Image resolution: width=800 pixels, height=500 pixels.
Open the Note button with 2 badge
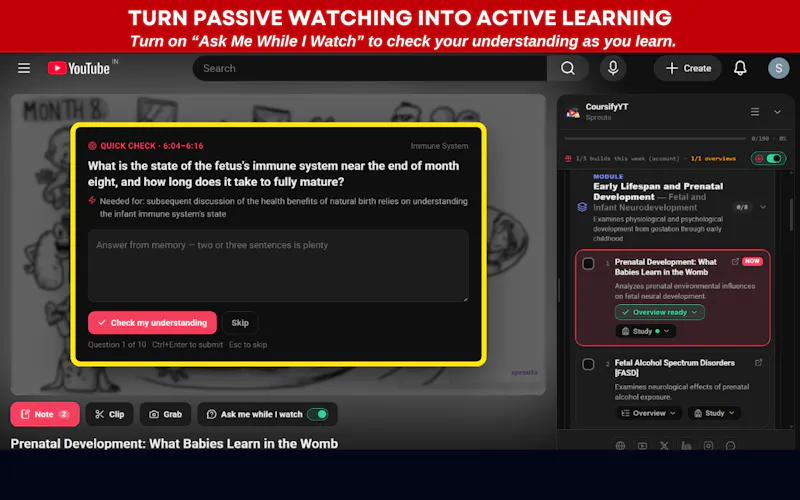(x=45, y=414)
